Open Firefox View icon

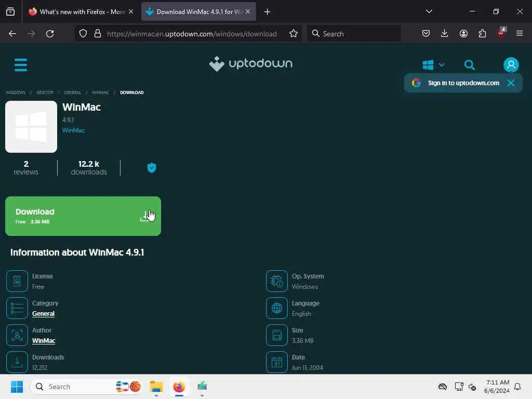(x=10, y=12)
